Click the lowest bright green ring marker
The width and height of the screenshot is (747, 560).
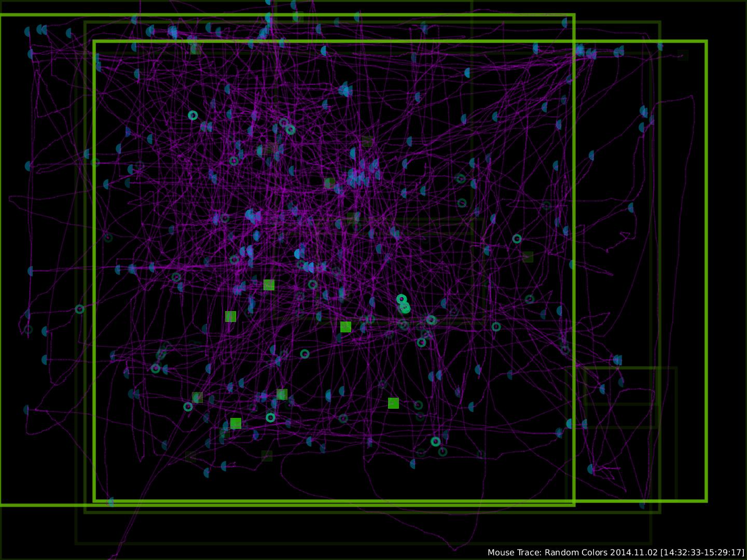click(x=436, y=441)
